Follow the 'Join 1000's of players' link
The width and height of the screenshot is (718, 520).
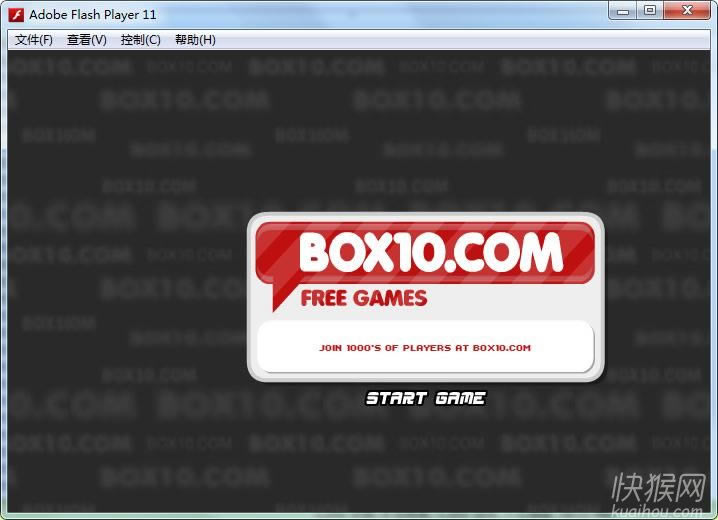tap(425, 348)
